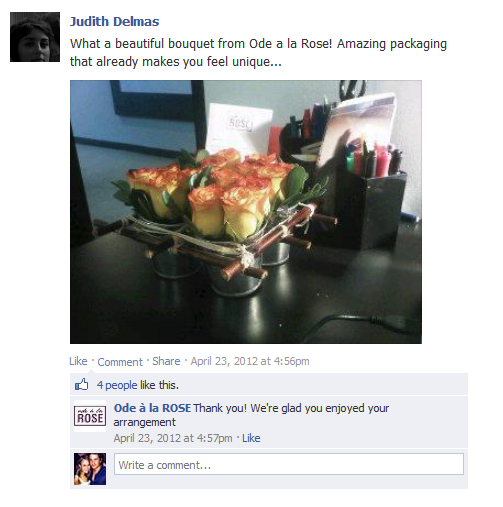503x507 pixels.
Task: Open the rose bouquet photo
Action: (x=246, y=212)
